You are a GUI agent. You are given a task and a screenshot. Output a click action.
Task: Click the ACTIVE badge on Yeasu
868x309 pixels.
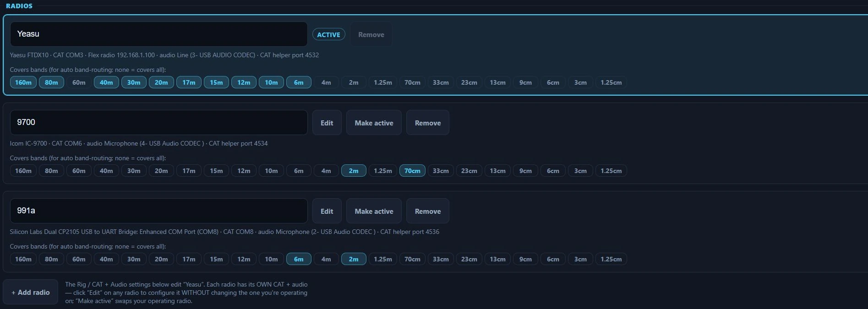tap(328, 34)
